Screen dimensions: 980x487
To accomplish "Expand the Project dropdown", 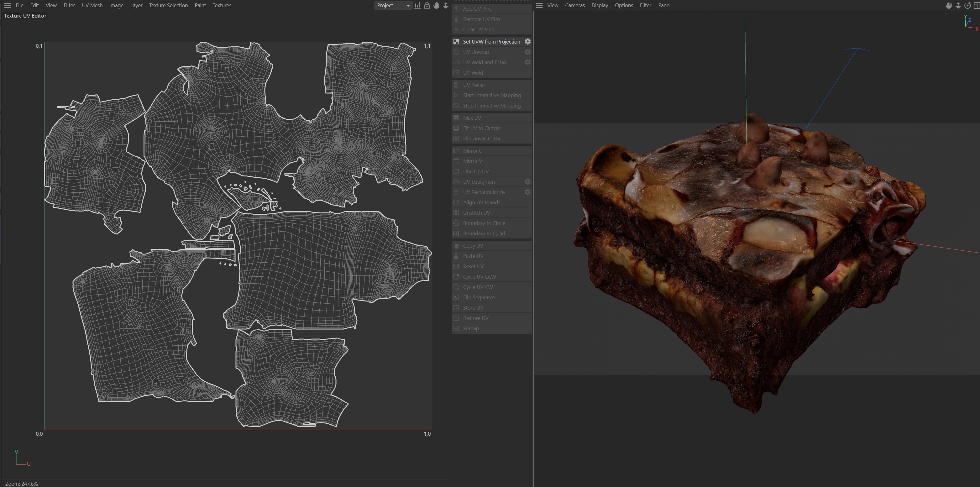I will pyautogui.click(x=393, y=5).
